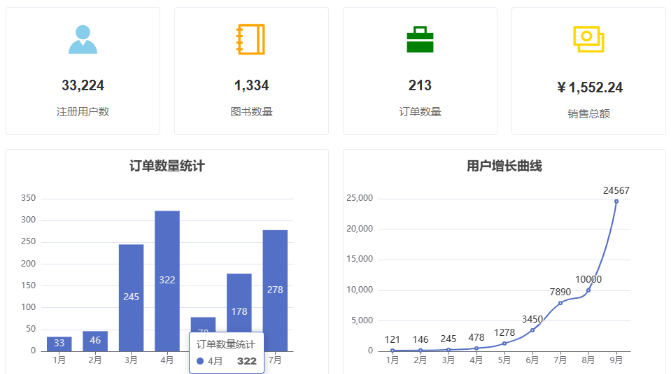The height and width of the screenshot is (374, 671).
Task: Click the 3月 bar showing 245
Action: (x=131, y=298)
